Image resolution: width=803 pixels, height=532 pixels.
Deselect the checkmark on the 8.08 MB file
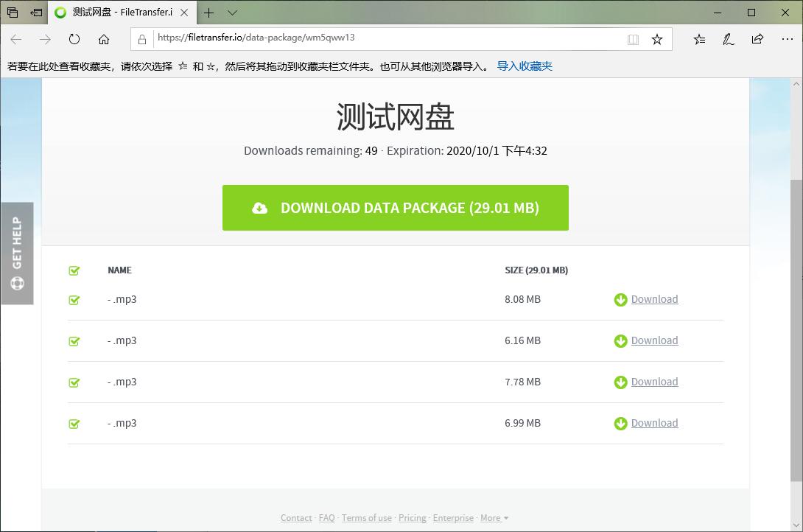pyautogui.click(x=74, y=300)
